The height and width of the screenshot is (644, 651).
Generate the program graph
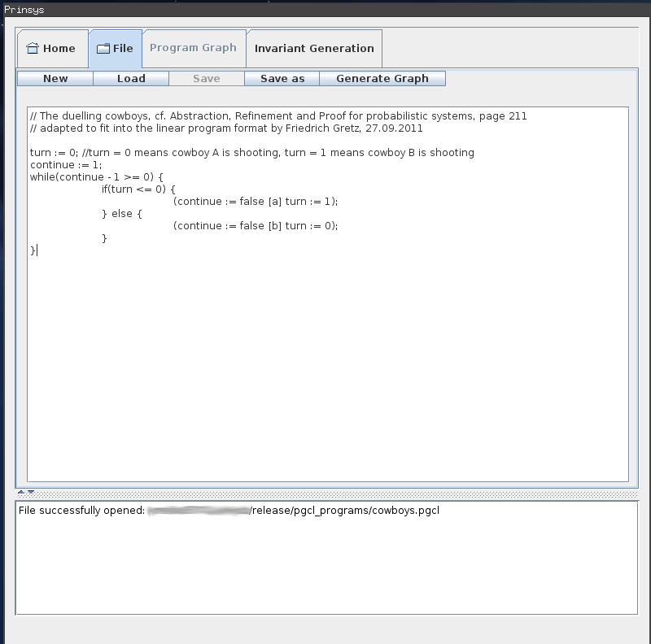click(383, 78)
